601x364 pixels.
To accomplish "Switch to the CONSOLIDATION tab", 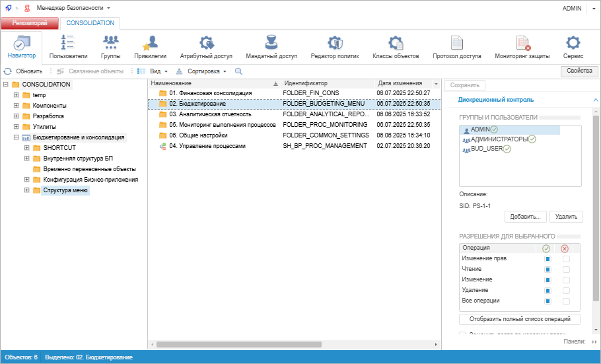I will point(90,23).
